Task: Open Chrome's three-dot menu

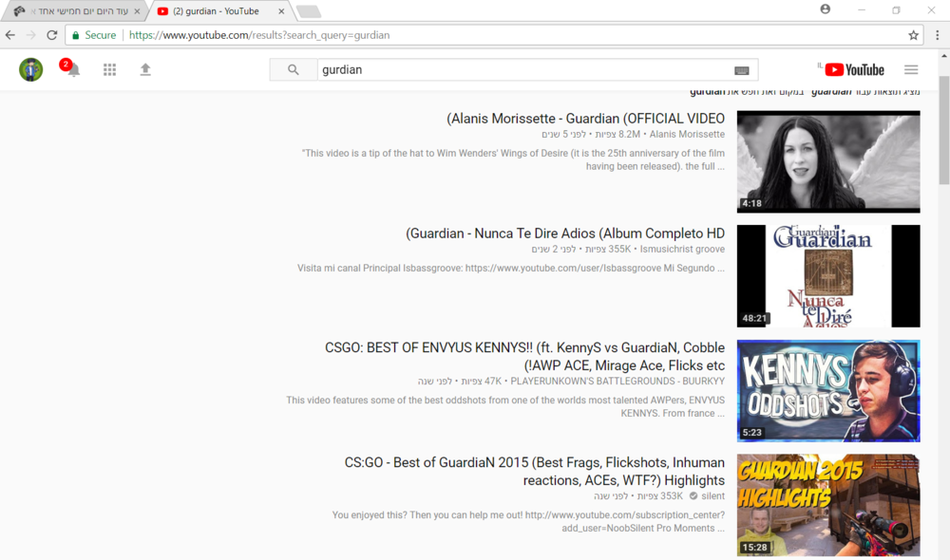Action: [x=937, y=35]
